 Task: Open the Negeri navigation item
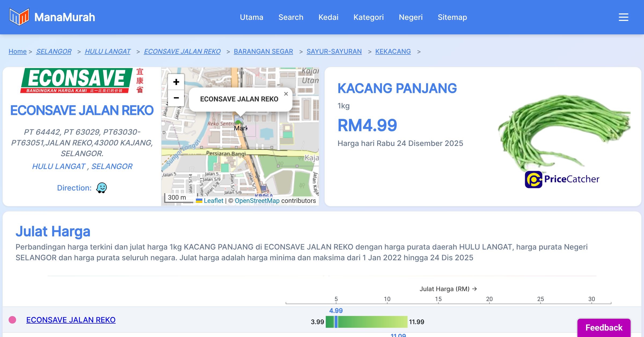[x=411, y=17]
